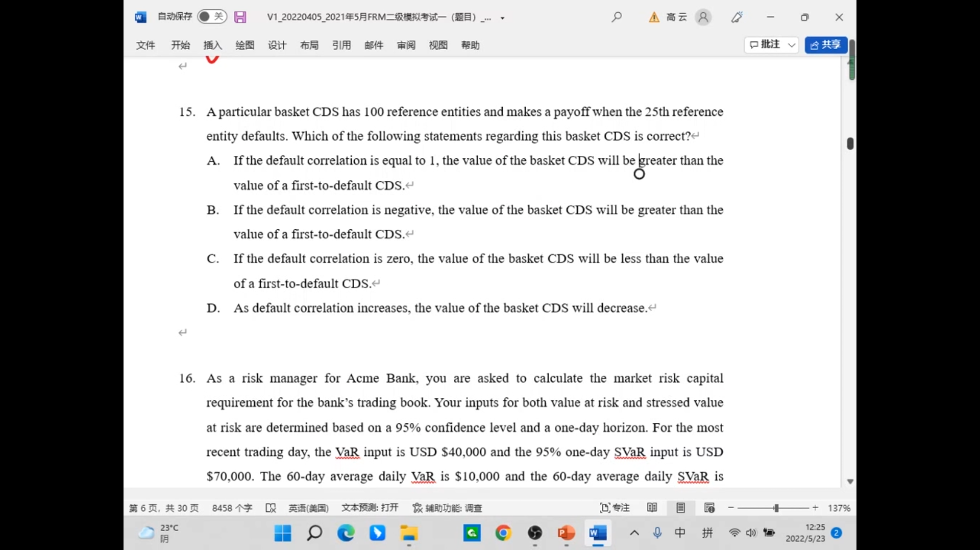Expand the Comments button dropdown
The width and height of the screenshot is (980, 550).
[792, 45]
